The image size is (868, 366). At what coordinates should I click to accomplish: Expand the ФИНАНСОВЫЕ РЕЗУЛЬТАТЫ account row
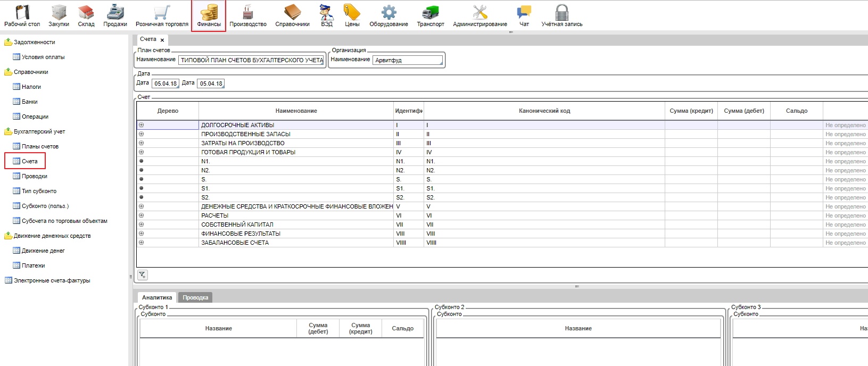(141, 234)
